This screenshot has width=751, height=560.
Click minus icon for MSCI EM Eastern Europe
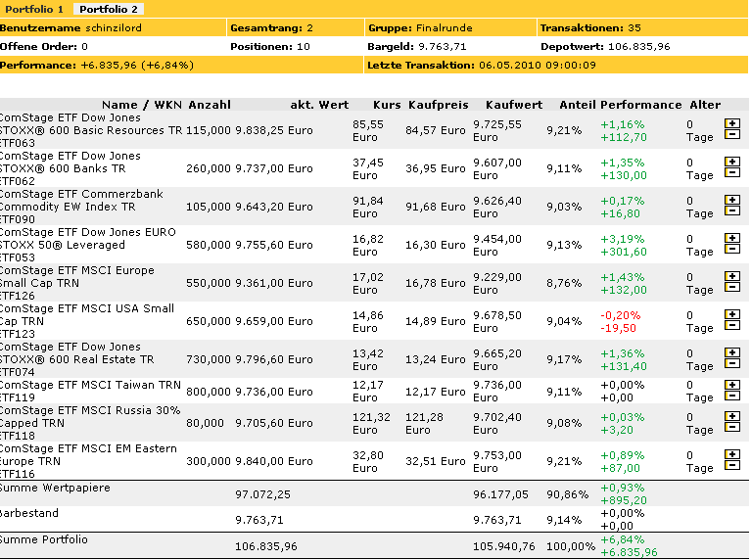click(730, 466)
